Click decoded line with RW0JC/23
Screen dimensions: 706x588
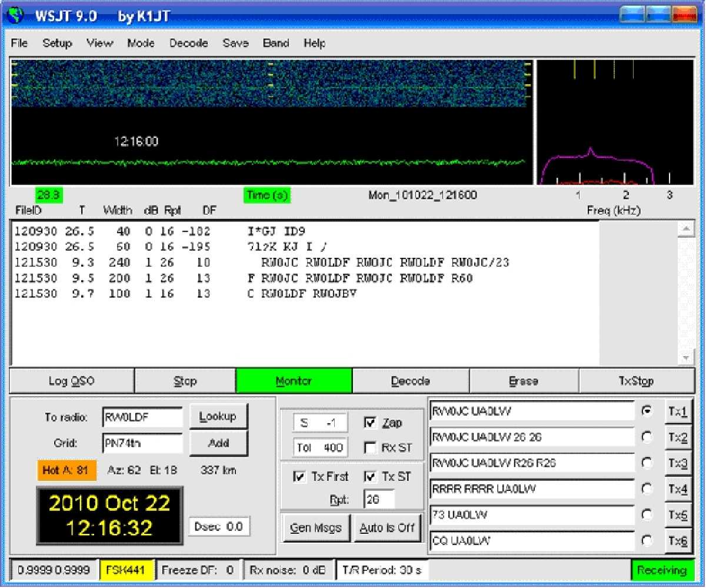coord(262,263)
